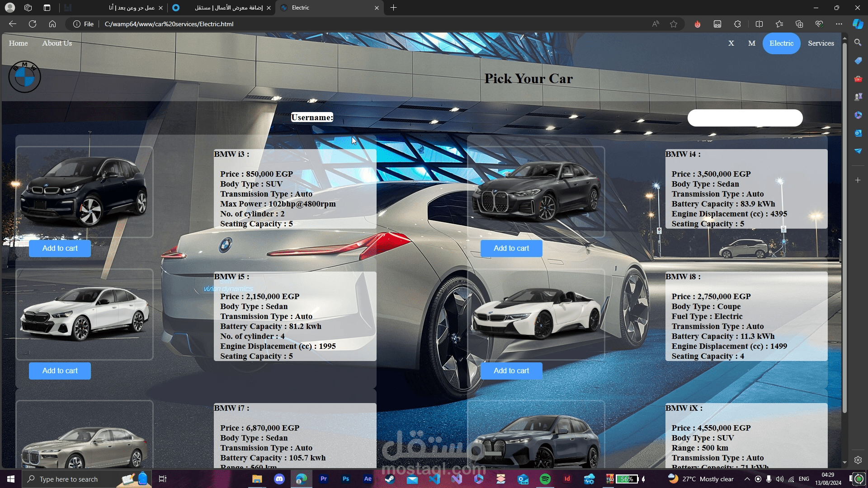Click the white search field beside Username
The height and width of the screenshot is (488, 868).
(745, 118)
